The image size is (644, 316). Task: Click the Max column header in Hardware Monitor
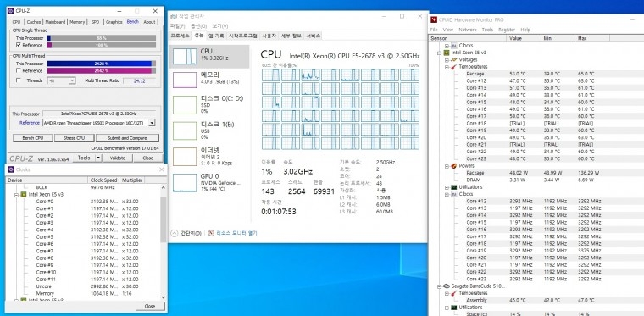coord(591,38)
